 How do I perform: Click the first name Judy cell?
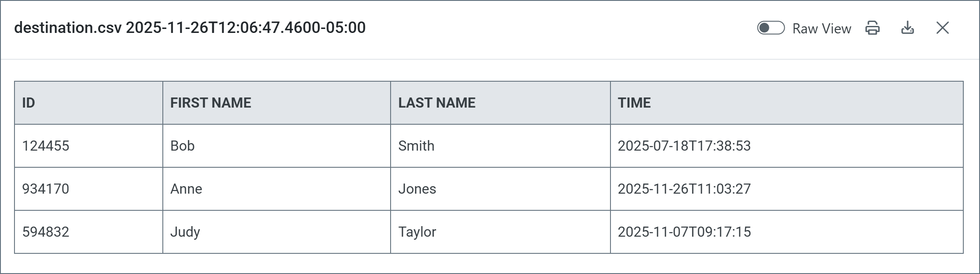(x=185, y=232)
